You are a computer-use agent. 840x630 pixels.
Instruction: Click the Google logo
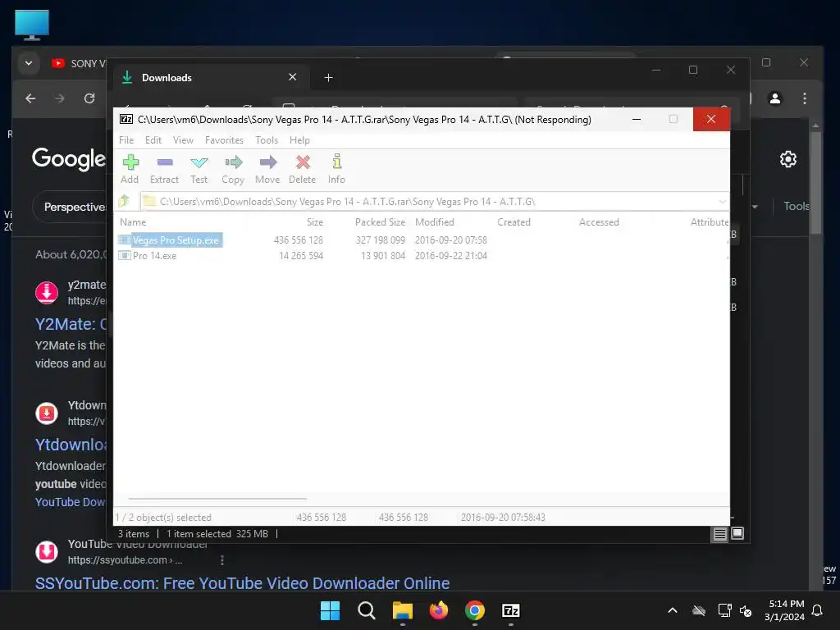click(68, 158)
